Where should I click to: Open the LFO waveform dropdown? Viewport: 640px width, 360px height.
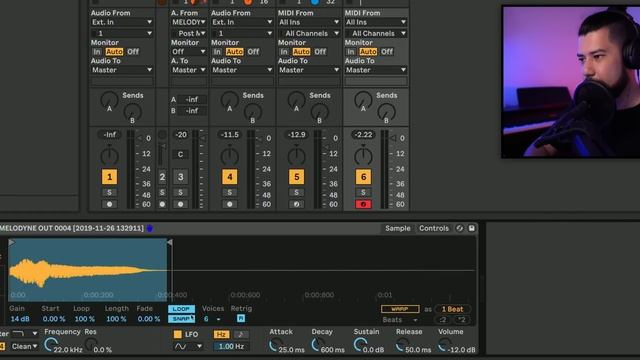[188, 346]
